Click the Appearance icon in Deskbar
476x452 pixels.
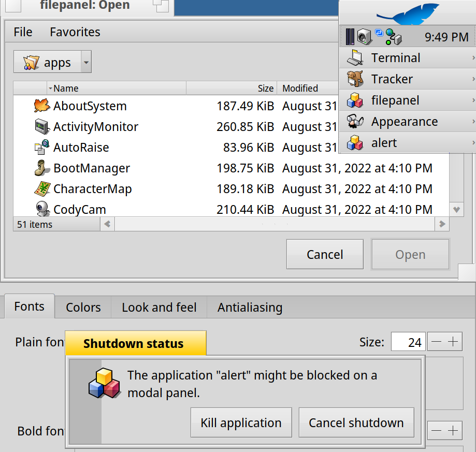point(355,121)
